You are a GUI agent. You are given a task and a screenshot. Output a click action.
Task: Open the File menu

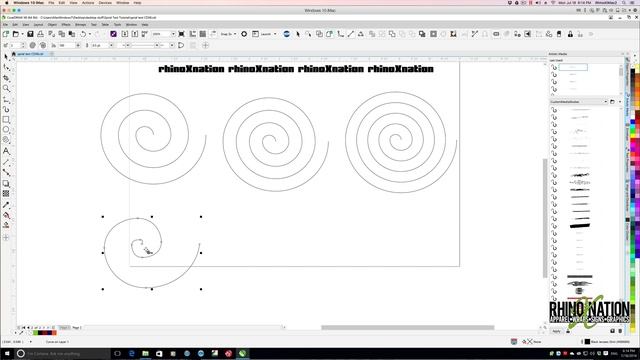pyautogui.click(x=5, y=25)
